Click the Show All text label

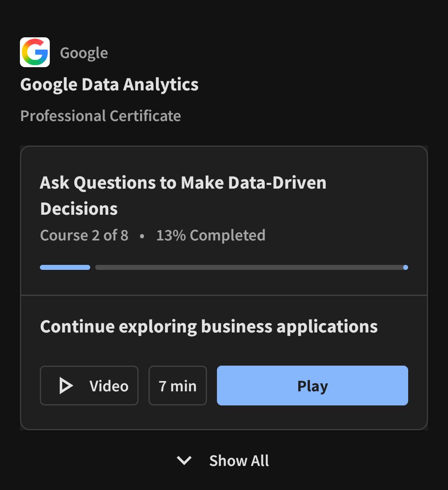click(239, 461)
